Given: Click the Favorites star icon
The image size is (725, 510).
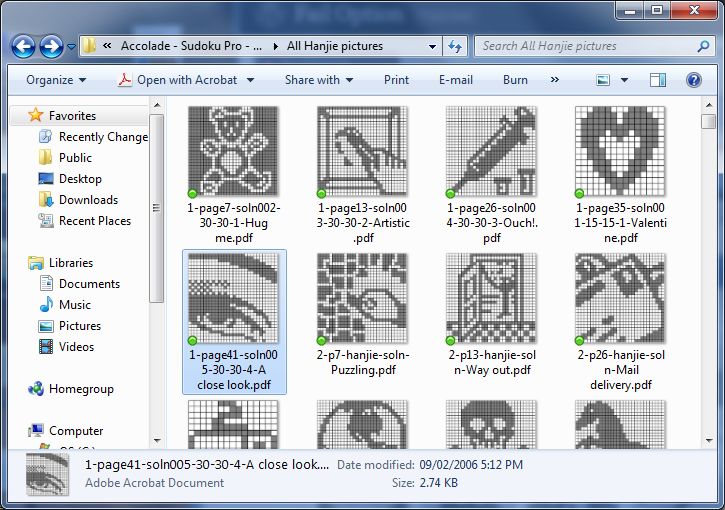Looking at the screenshot, I should pyautogui.click(x=36, y=115).
